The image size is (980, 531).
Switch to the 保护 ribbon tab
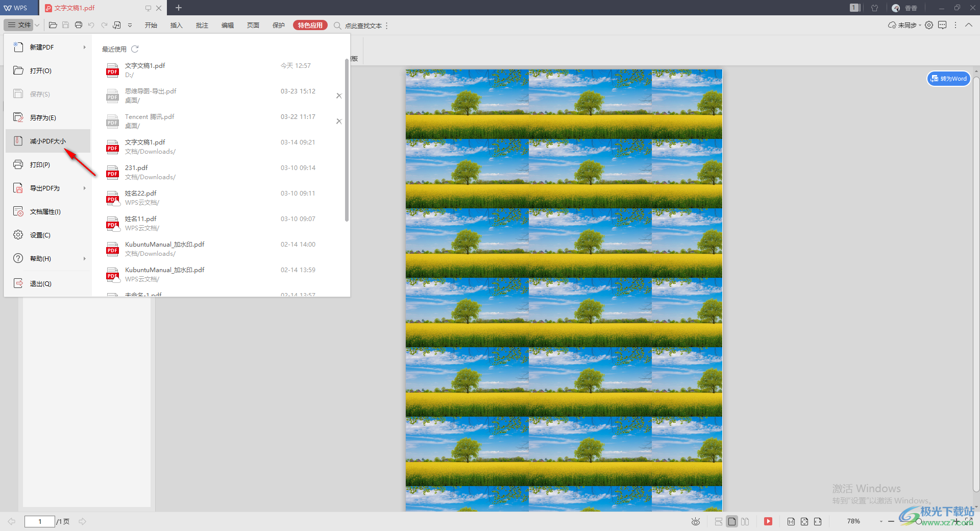[279, 25]
